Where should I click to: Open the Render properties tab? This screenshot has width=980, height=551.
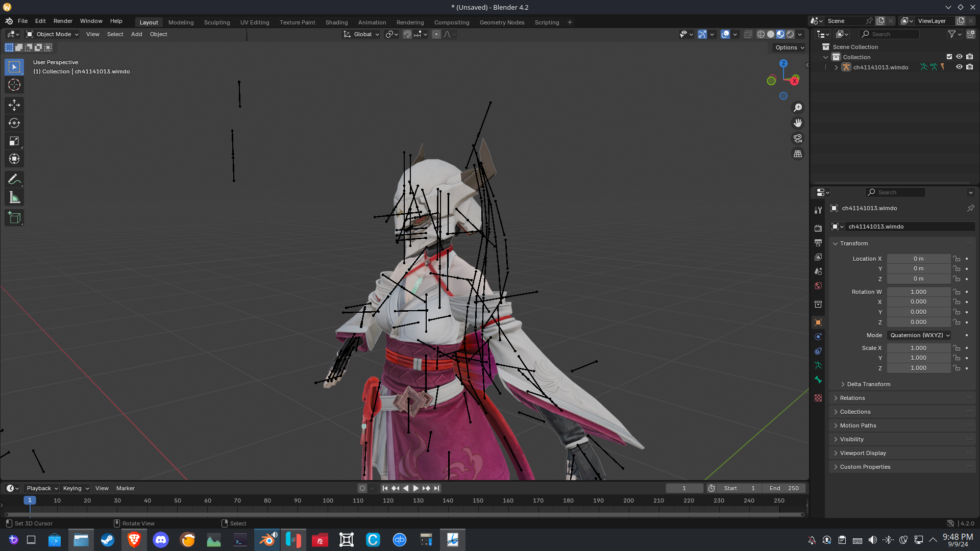click(818, 228)
